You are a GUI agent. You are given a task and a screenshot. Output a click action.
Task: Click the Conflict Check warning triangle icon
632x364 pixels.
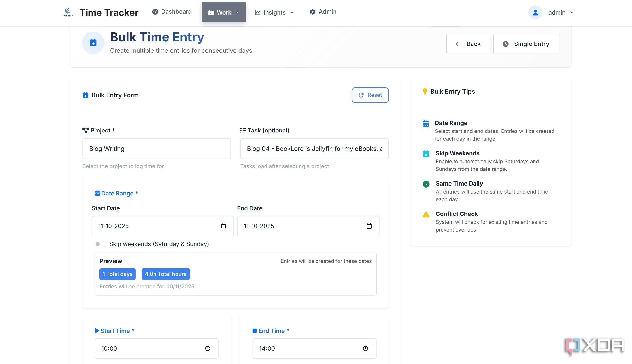click(x=426, y=214)
